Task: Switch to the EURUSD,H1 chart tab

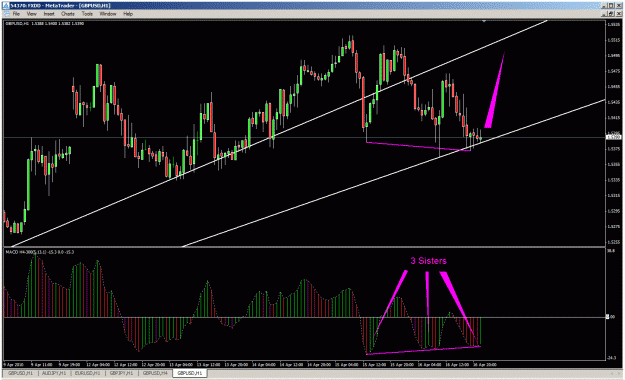Action: coord(88,373)
